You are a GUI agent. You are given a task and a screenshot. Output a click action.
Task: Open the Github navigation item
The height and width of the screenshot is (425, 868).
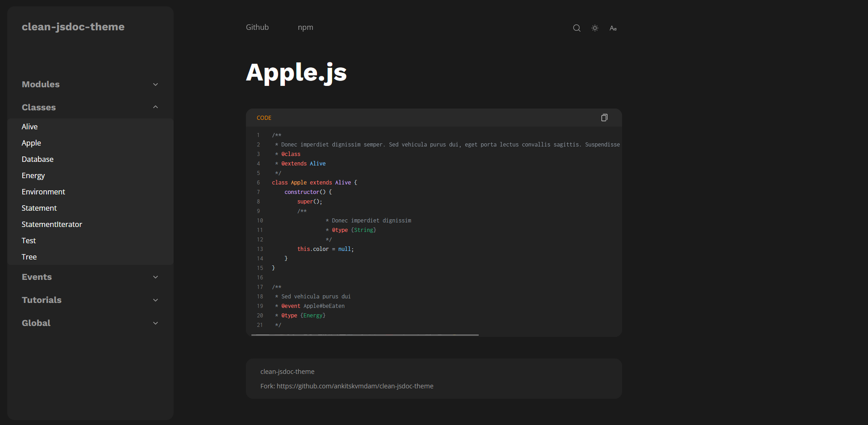(x=257, y=27)
